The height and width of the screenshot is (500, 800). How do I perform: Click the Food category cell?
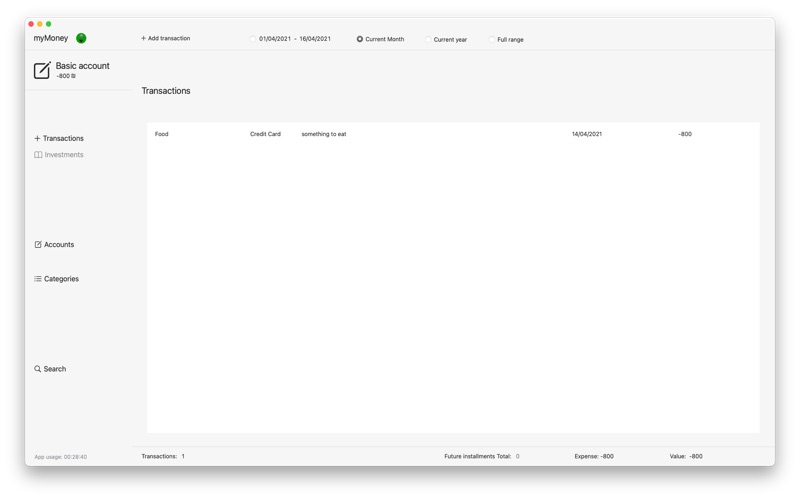coord(162,134)
